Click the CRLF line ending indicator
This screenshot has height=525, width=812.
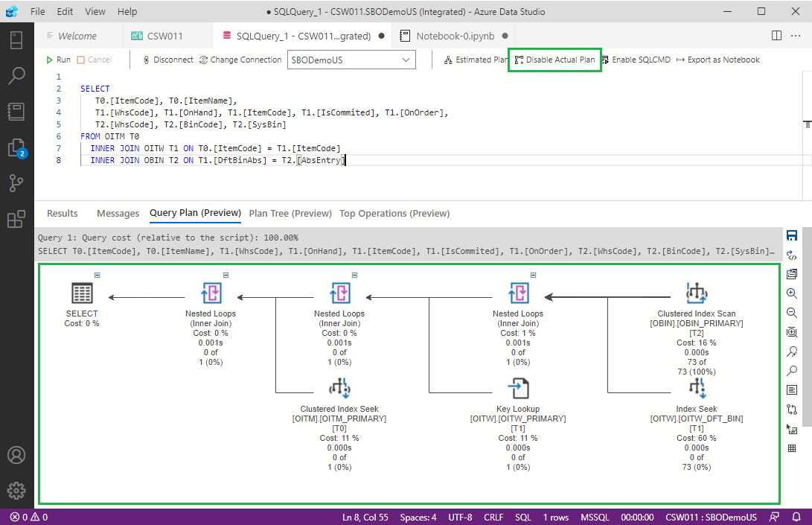[493, 517]
